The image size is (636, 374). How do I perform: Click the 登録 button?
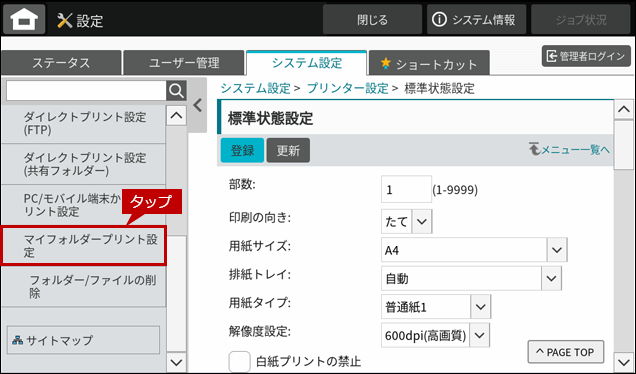click(242, 150)
